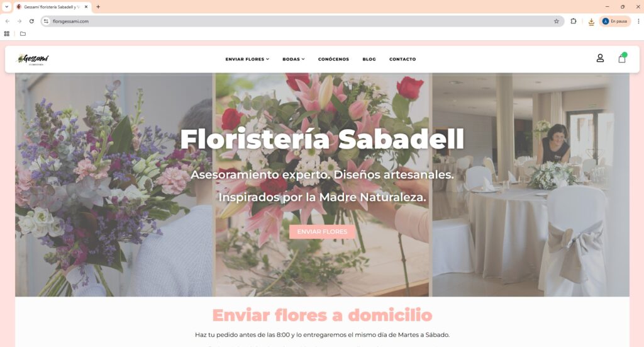Open the Chrome downloads icon
The height and width of the screenshot is (347, 644).
[591, 21]
